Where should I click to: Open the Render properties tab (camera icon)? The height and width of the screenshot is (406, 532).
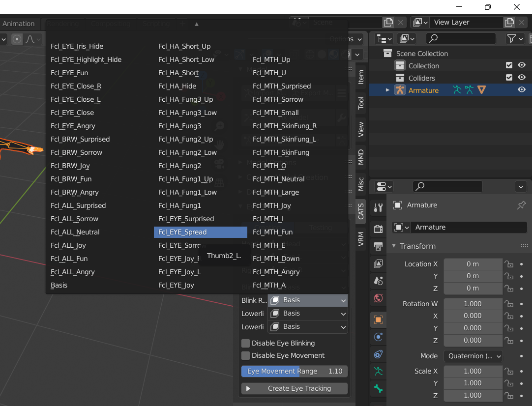[x=378, y=229]
